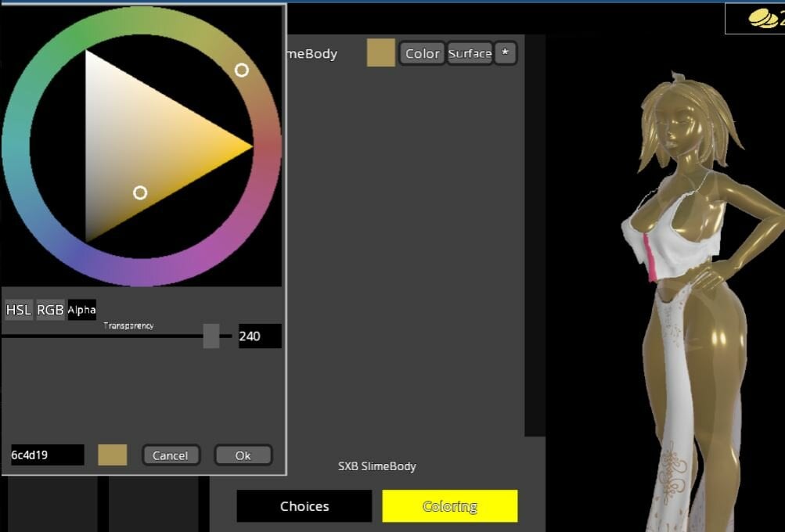
Task: Click the Transparency slider handle
Action: (x=211, y=336)
